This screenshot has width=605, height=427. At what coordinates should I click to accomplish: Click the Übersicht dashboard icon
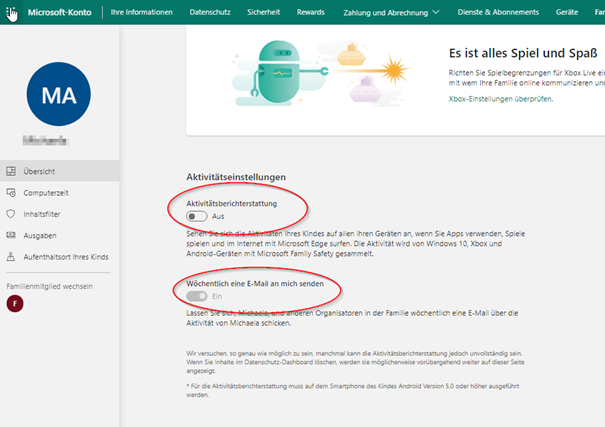click(11, 171)
